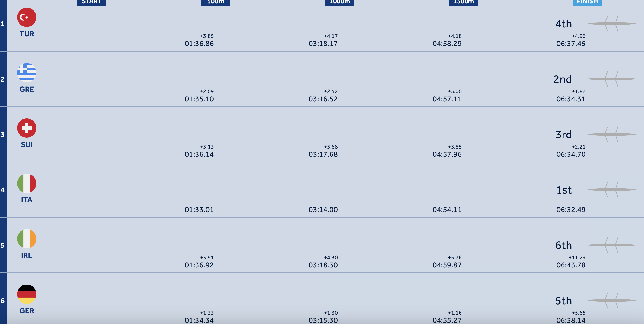Click the START marker label

(92, 2)
